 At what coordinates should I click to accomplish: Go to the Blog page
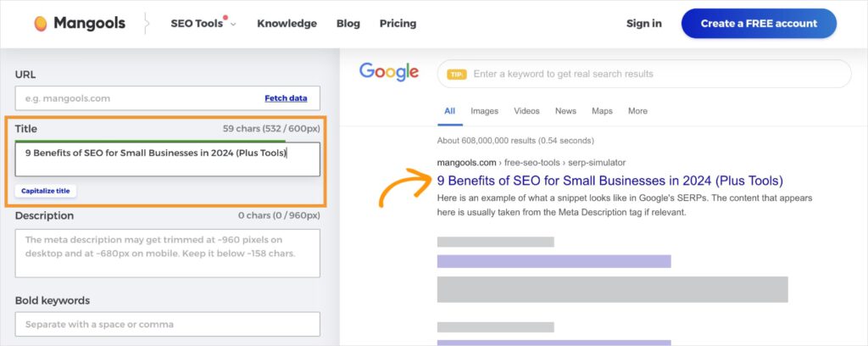tap(348, 23)
